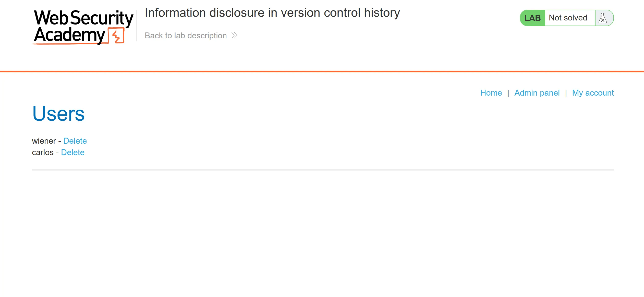Click the double chevron arrow icon

pos(234,35)
